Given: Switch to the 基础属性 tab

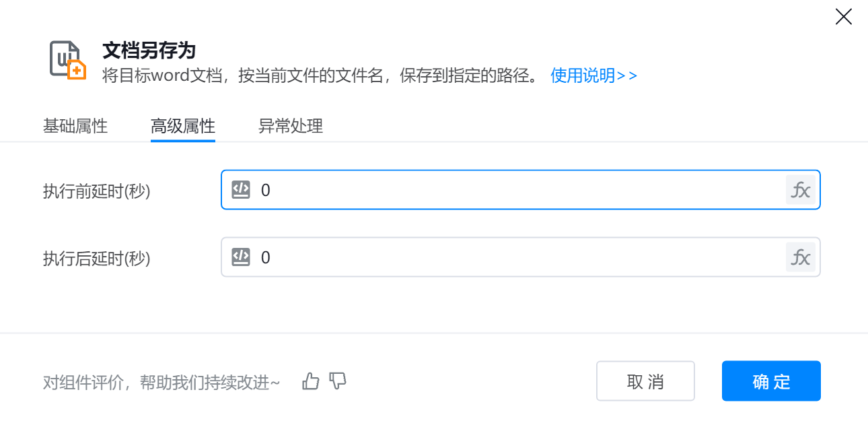Looking at the screenshot, I should coord(75,126).
